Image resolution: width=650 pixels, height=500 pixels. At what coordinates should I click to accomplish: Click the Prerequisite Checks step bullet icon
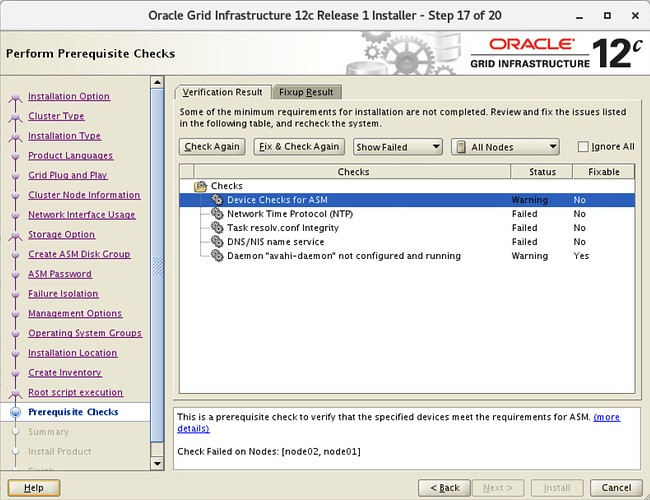[x=15, y=412]
